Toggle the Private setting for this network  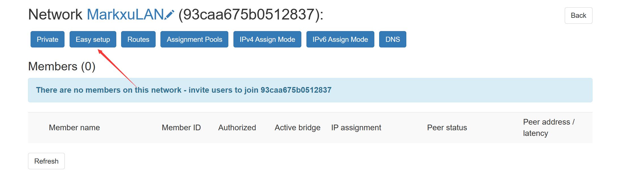47,39
